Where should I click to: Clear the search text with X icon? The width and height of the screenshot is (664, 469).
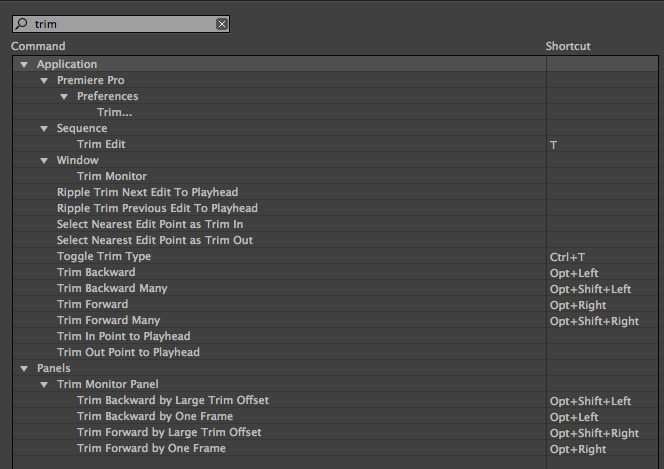point(221,24)
